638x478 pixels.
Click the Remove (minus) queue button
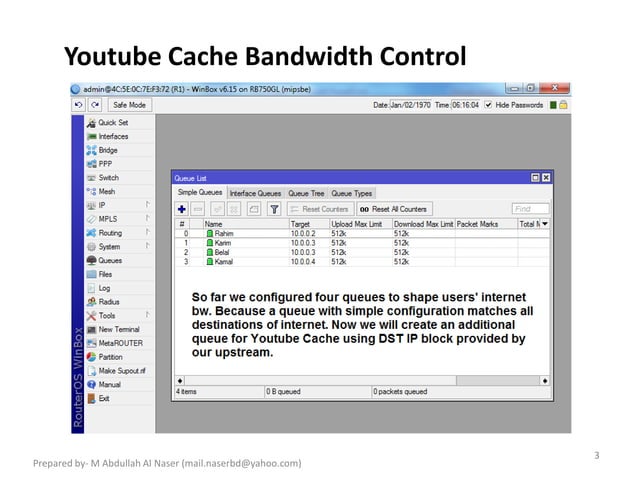point(198,209)
